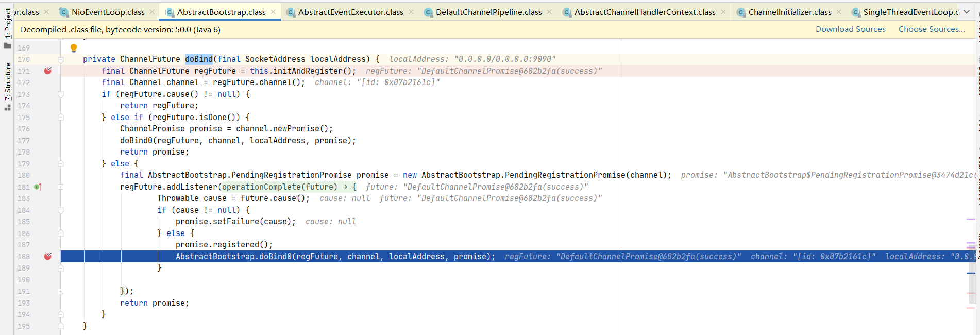Click the Download Sources link

pyautogui.click(x=850, y=29)
